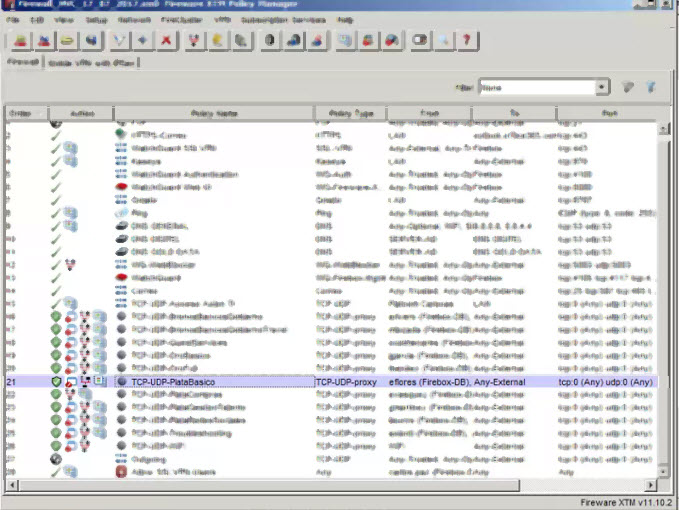
Task: Sort by the Port column header
Action: tap(609, 113)
